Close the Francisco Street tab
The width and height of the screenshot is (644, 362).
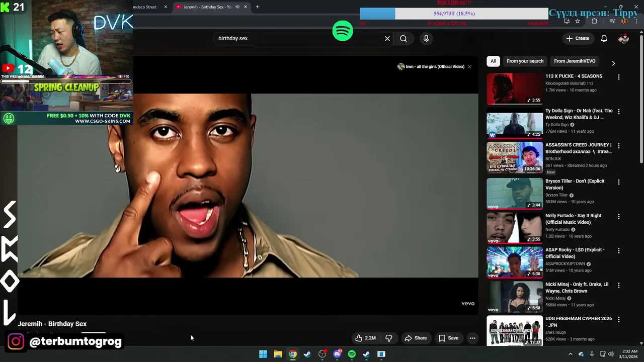[x=166, y=7]
